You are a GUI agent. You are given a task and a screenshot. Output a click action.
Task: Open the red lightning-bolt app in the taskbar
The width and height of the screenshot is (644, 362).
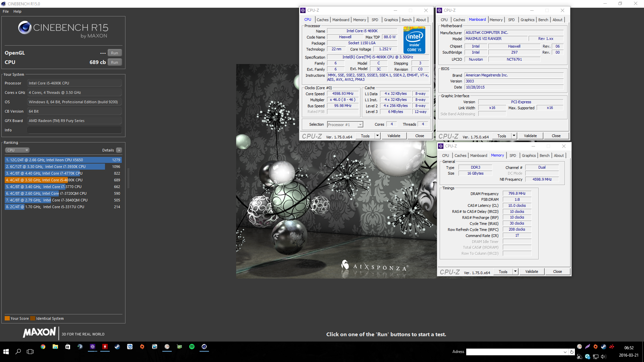coord(105,347)
